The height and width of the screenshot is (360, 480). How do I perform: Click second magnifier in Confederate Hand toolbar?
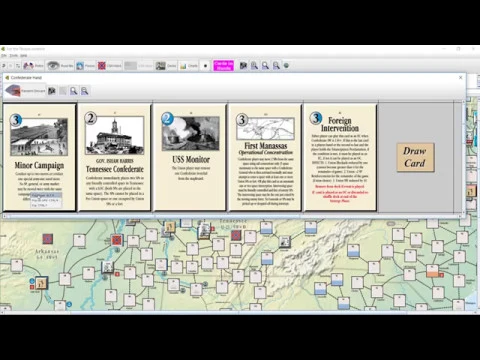click(x=85, y=91)
